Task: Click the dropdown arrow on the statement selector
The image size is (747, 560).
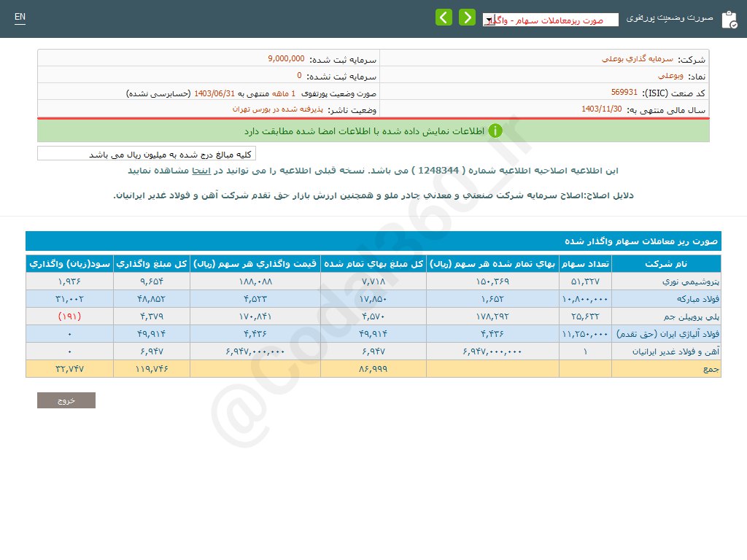Action: 489,20
